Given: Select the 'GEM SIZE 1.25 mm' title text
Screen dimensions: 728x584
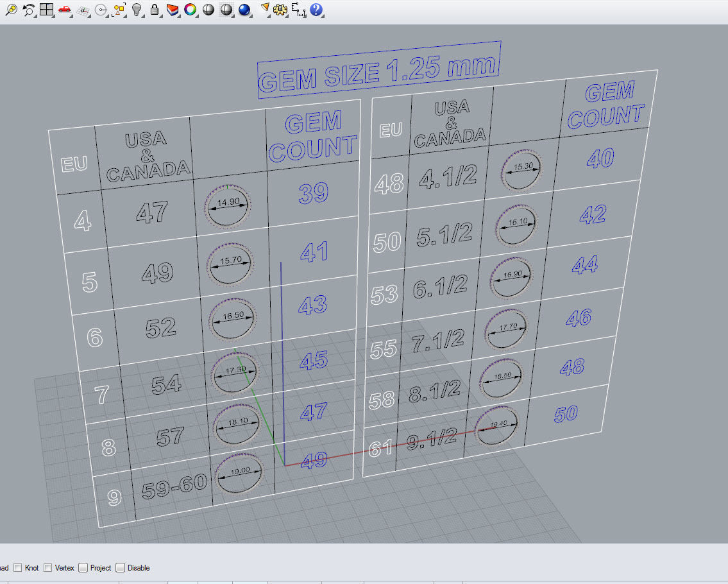Looking at the screenshot, I should 378,72.
